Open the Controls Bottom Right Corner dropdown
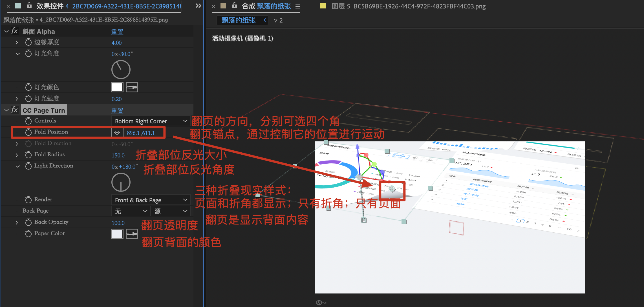This screenshot has width=644, height=307. 151,121
